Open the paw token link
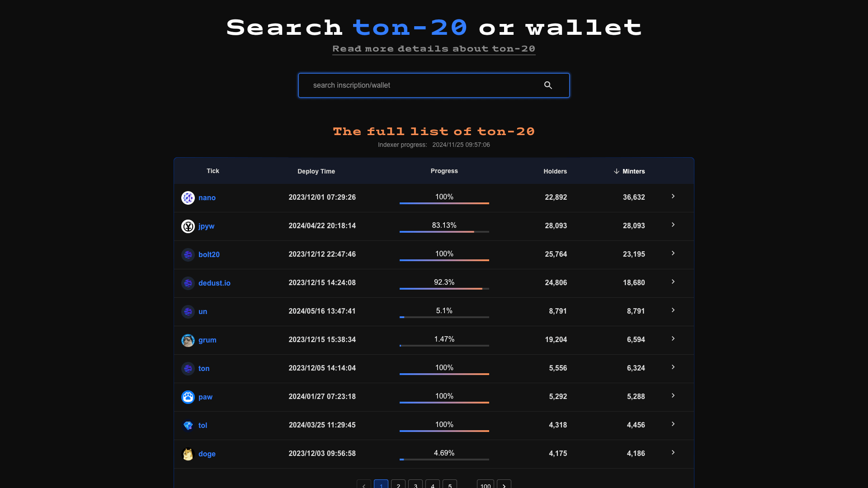Image resolution: width=868 pixels, height=488 pixels. (x=205, y=397)
